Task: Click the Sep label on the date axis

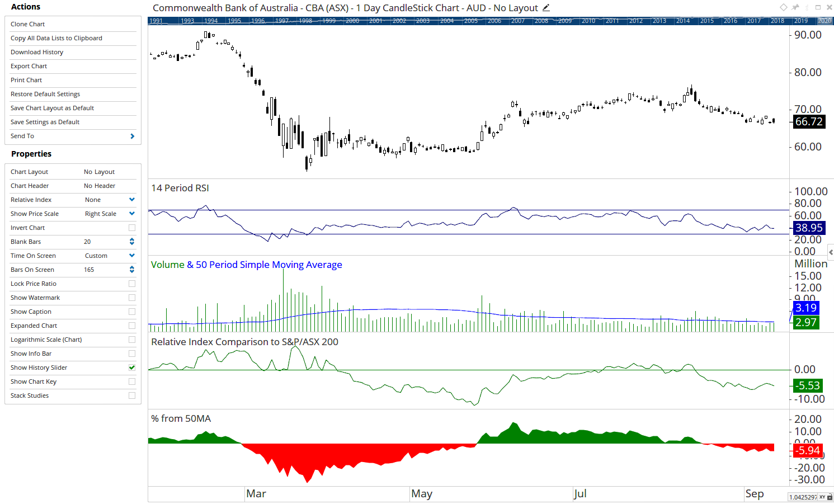Action: [755, 493]
